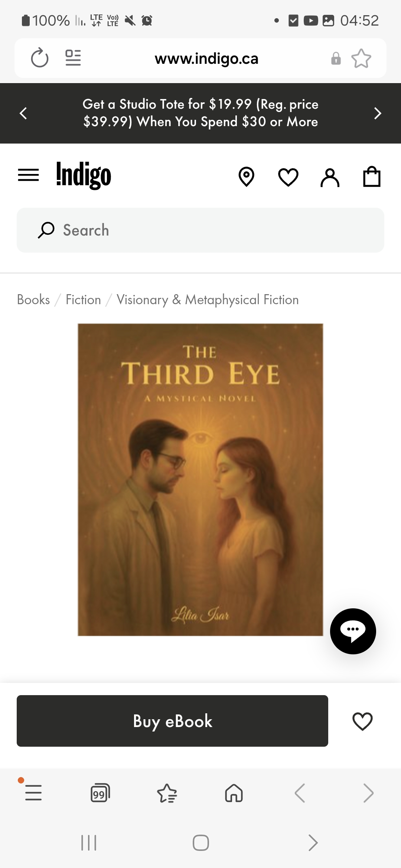The width and height of the screenshot is (401, 868).
Task: Tap the Buy eBook button
Action: coord(172,721)
